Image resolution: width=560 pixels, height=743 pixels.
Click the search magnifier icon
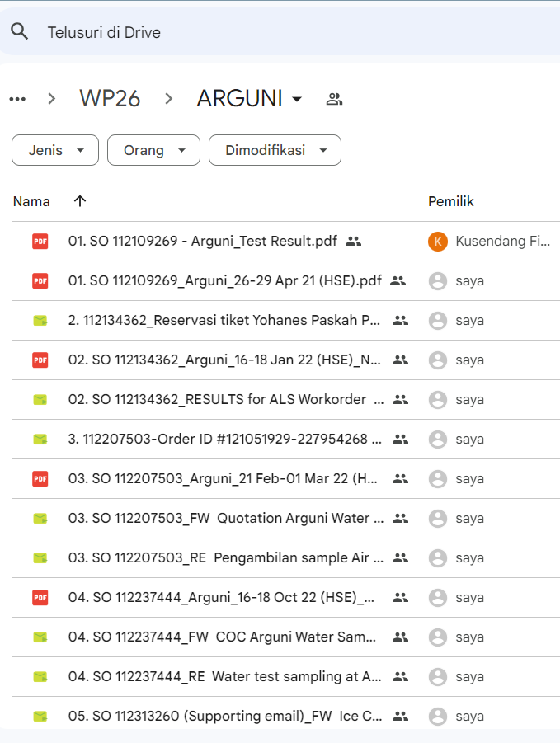click(x=19, y=32)
